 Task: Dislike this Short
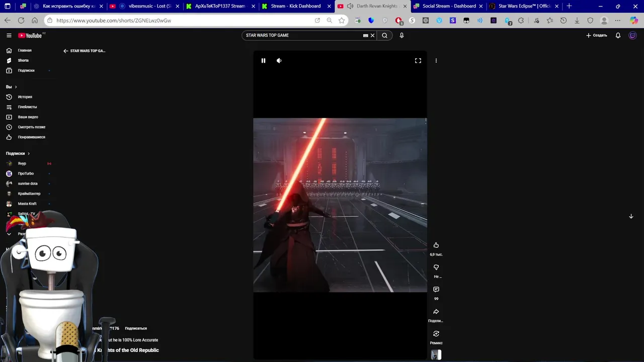(x=436, y=267)
